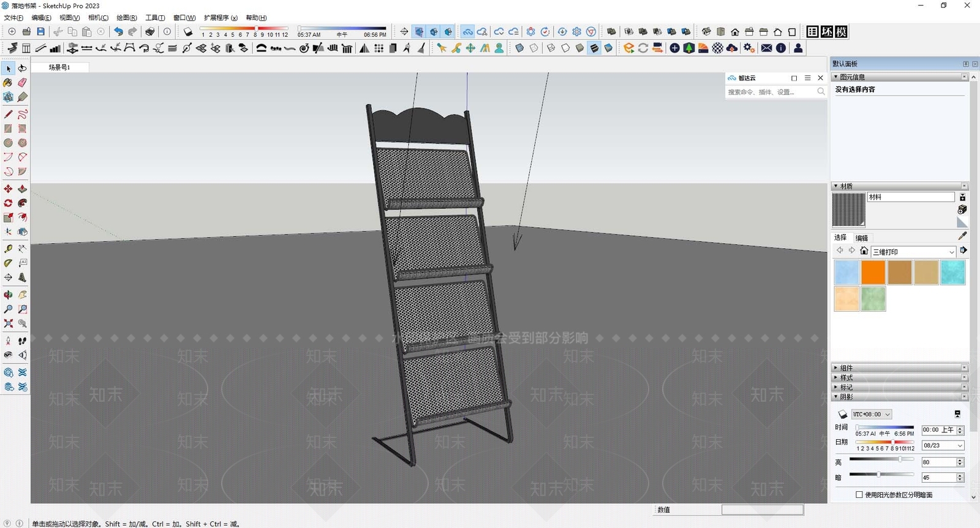
Task: Open the UTC+08:00 time zone dropdown
Action: click(x=871, y=414)
